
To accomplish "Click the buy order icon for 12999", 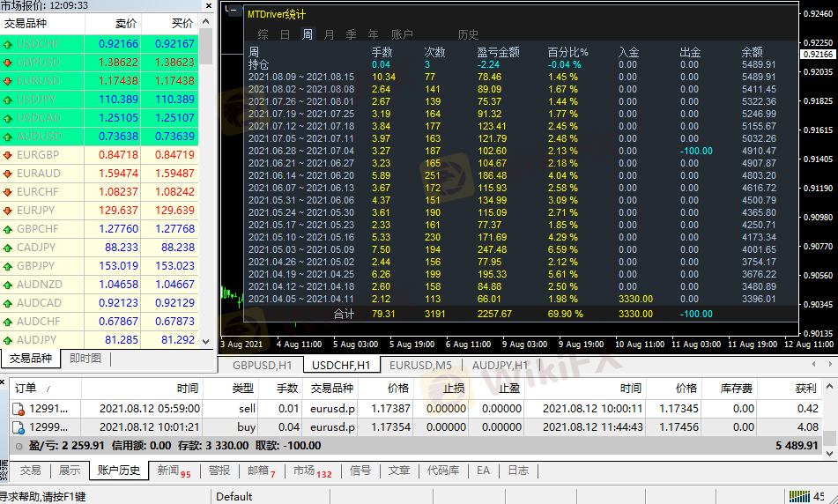I will tap(18, 427).
